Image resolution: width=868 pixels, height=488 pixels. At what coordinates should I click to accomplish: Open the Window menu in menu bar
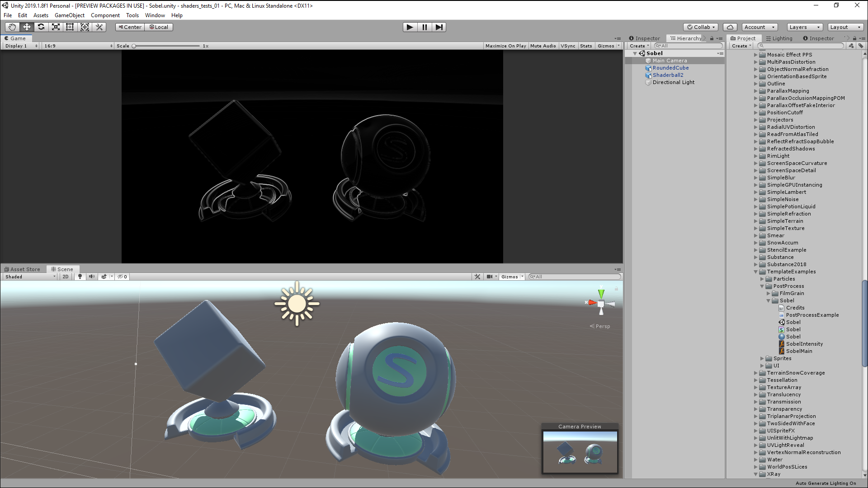tap(155, 15)
